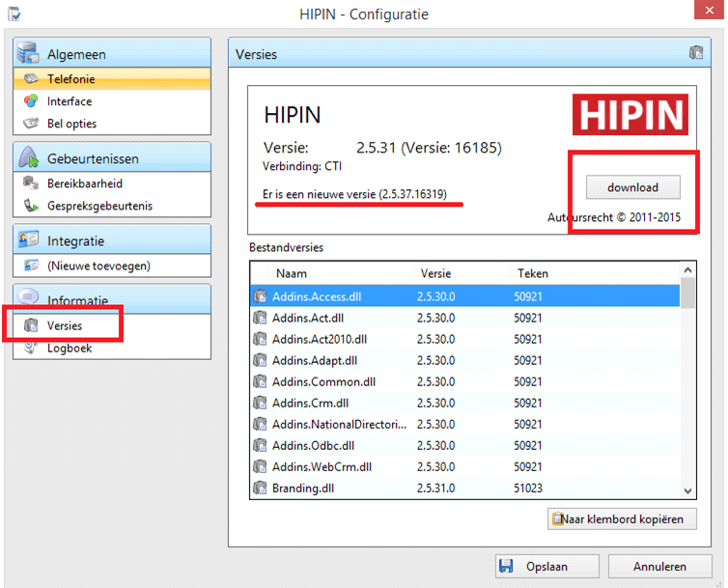
Task: Click the application icon in title bar
Action: [14, 14]
